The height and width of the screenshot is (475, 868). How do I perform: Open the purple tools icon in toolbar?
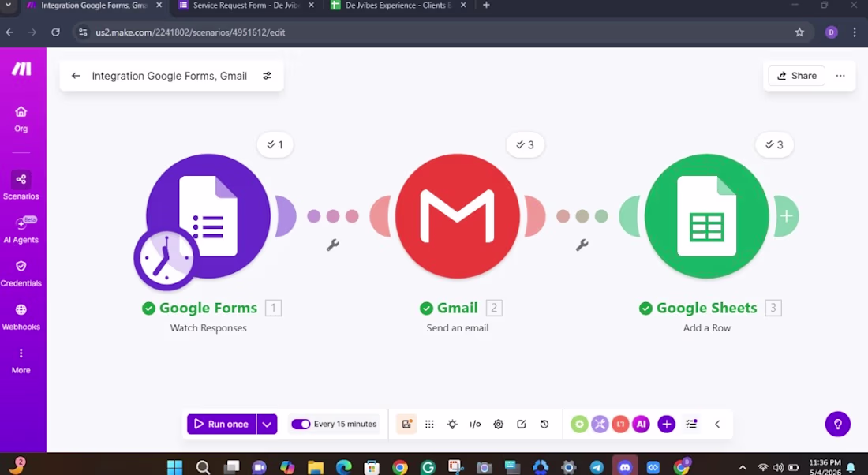pyautogui.click(x=600, y=424)
